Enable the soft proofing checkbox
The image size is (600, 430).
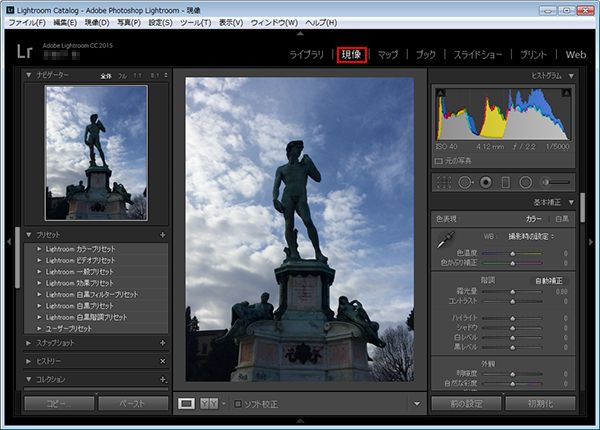[x=238, y=404]
